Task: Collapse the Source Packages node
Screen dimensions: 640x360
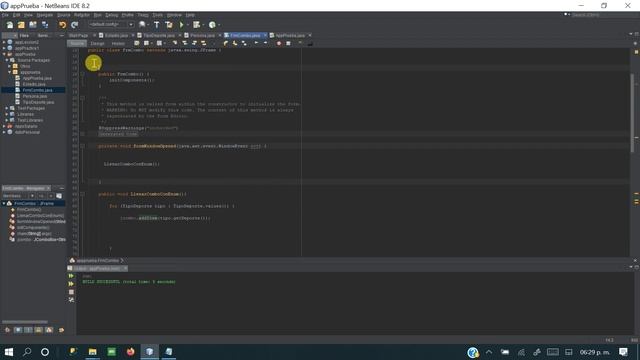Action: 7,60
